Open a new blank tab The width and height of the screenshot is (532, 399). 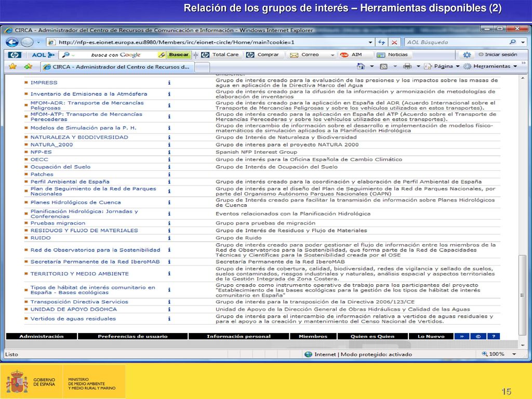(x=202, y=67)
